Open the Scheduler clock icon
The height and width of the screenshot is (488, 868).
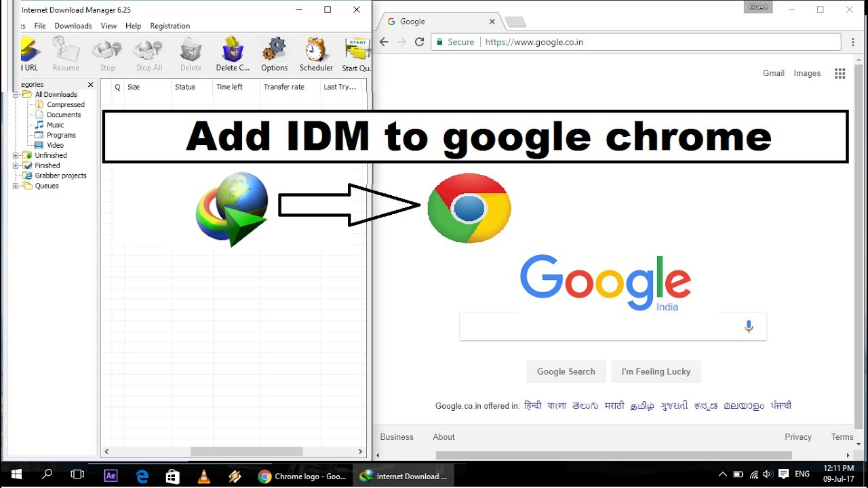pos(316,54)
